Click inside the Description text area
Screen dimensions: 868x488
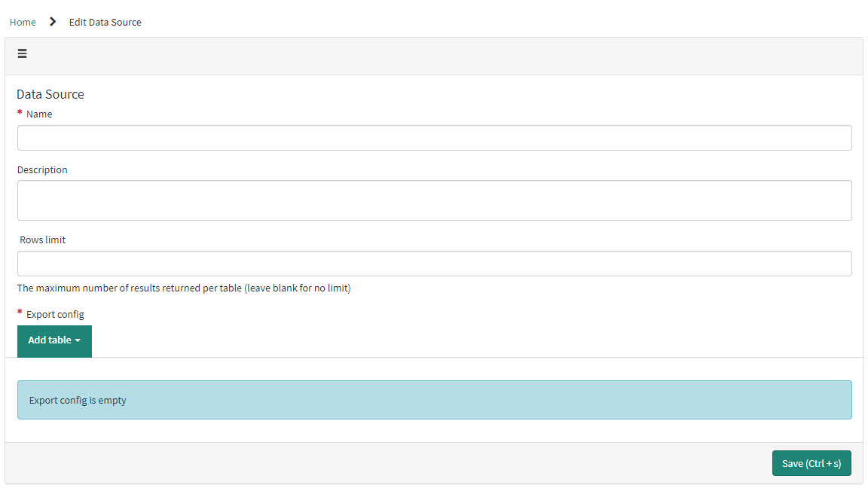(434, 200)
